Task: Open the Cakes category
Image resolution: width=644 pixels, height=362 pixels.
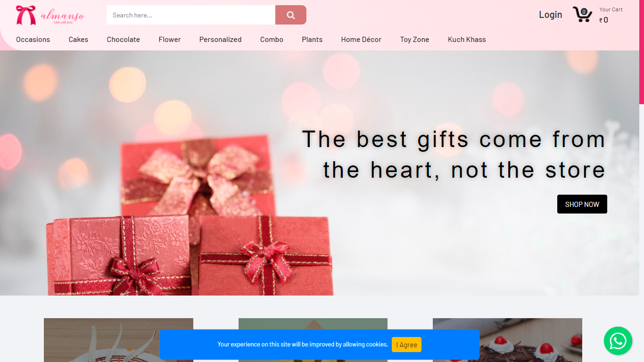Action: click(x=78, y=40)
